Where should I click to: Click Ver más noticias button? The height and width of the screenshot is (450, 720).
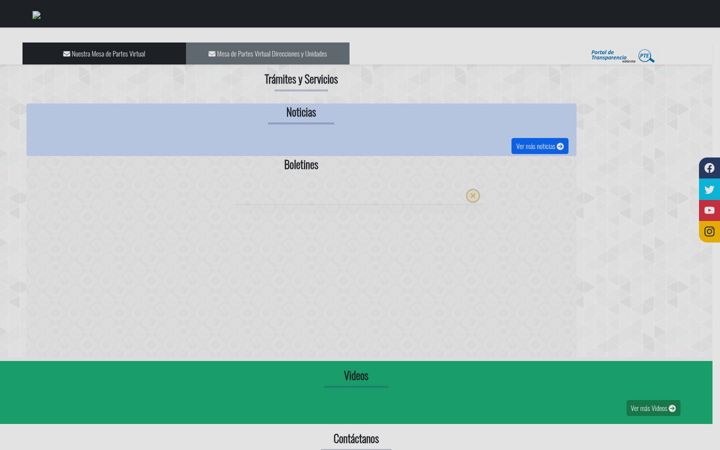pos(540,146)
